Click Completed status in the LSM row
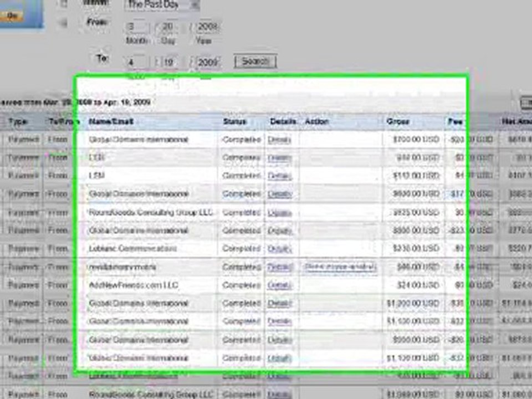Screen dimensions: 532x399 pos(241,176)
